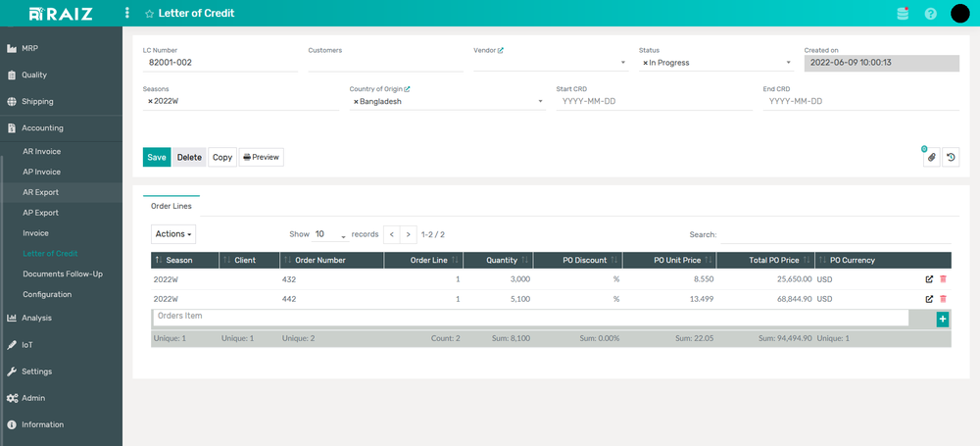The width and height of the screenshot is (980, 446).
Task: Add orders item with plus button
Action: [943, 320]
